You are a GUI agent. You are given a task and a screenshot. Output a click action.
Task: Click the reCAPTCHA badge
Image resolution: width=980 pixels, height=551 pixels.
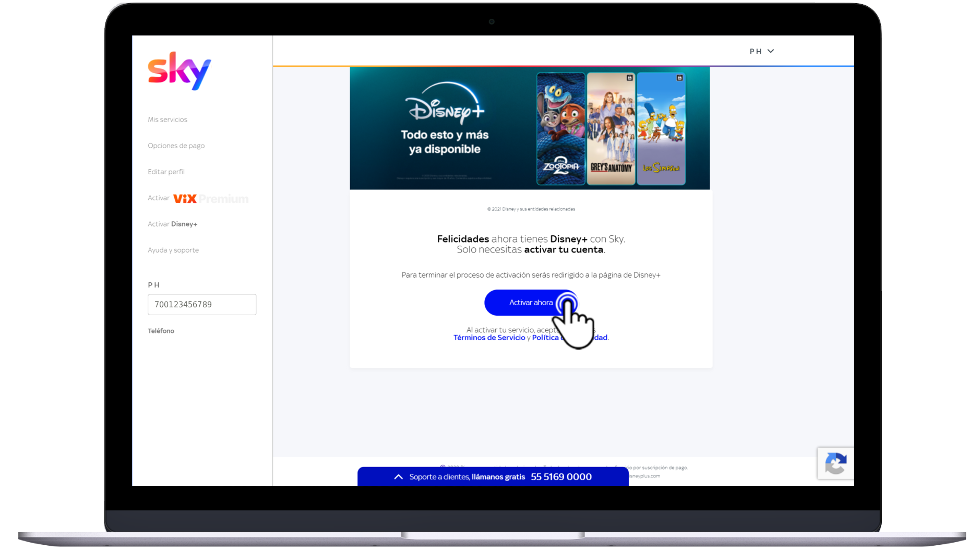click(835, 463)
